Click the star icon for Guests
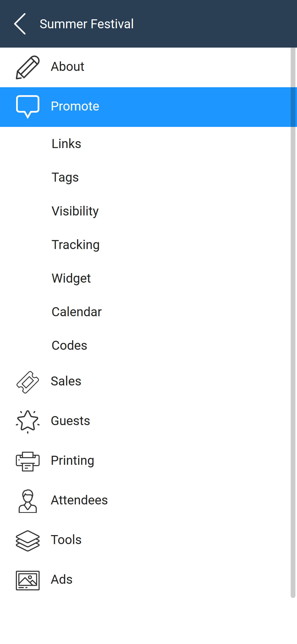Image resolution: width=297 pixels, height=644 pixels. tap(28, 421)
